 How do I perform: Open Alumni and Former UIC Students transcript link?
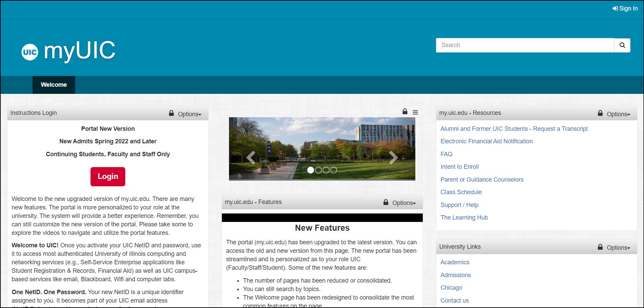[x=514, y=129]
